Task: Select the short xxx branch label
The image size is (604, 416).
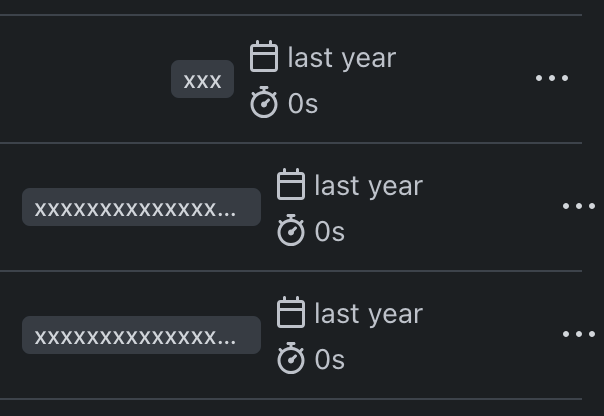Action: click(x=202, y=80)
